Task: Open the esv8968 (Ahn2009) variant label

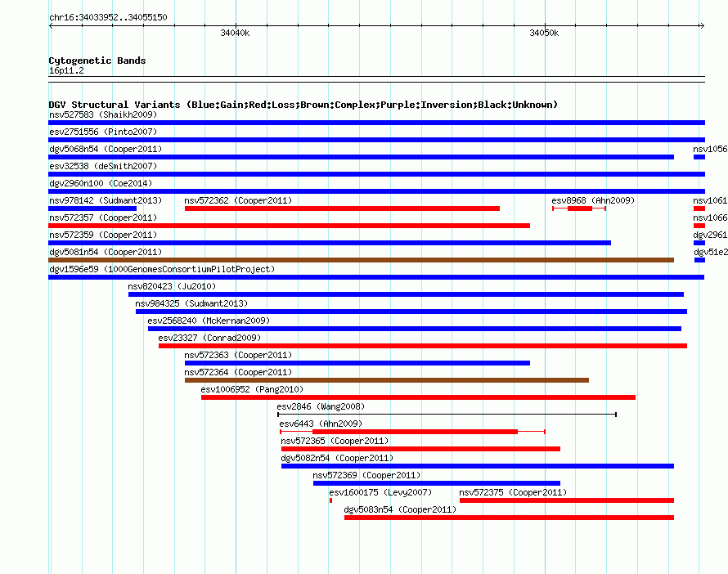Action: click(x=593, y=200)
